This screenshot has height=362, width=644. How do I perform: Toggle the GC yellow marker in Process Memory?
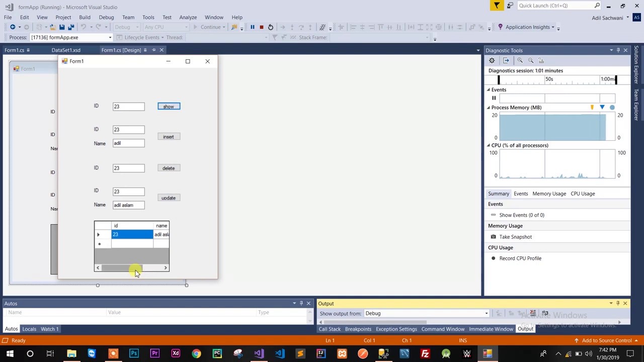(592, 108)
